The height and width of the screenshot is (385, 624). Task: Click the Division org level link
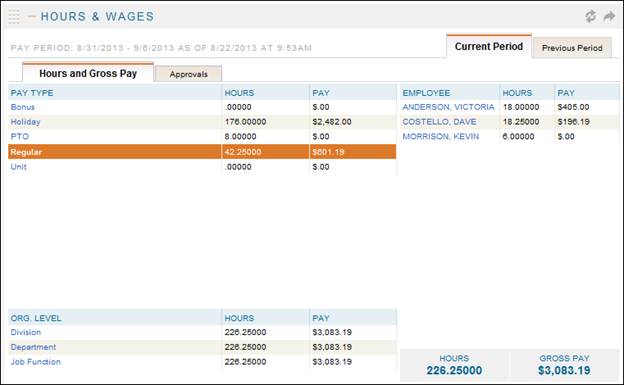[x=25, y=332]
